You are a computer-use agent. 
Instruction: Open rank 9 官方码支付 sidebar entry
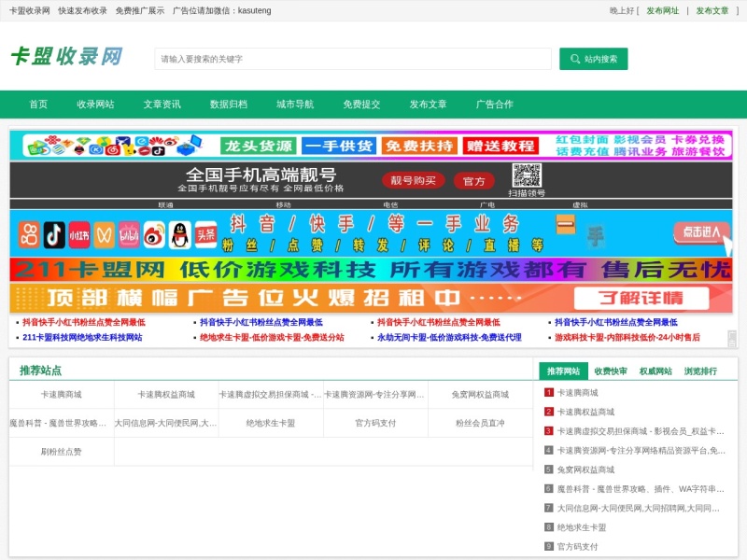pos(577,547)
